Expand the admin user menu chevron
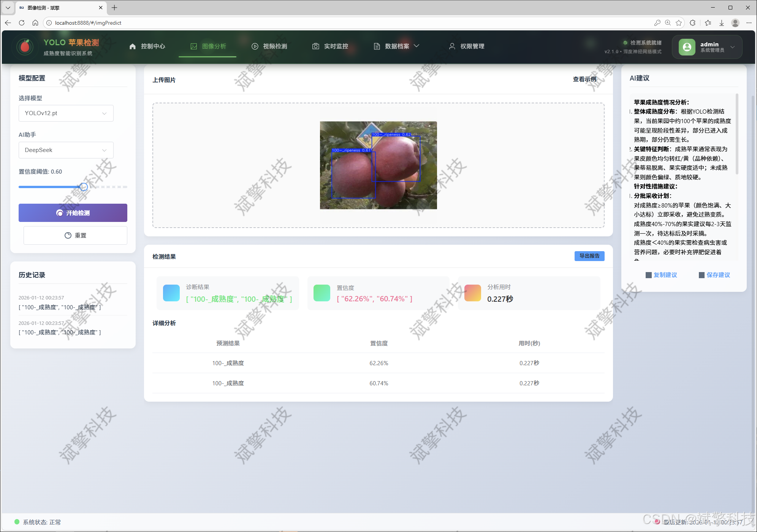Screen dimensions: 757x532 732,47
